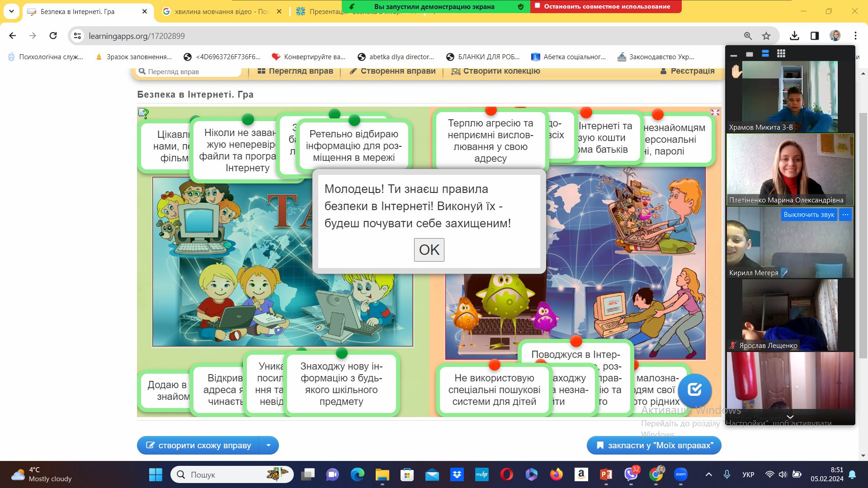This screenshot has height=488, width=868.
Task: Open Zoom app in taskbar
Action: [x=680, y=474]
